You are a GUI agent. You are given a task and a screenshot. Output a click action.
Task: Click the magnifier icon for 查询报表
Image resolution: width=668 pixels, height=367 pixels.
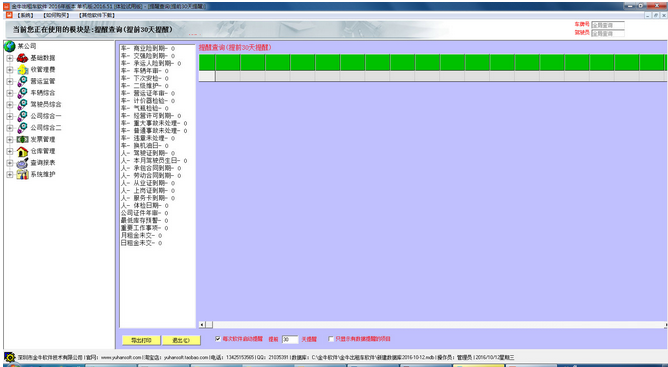[x=22, y=163]
